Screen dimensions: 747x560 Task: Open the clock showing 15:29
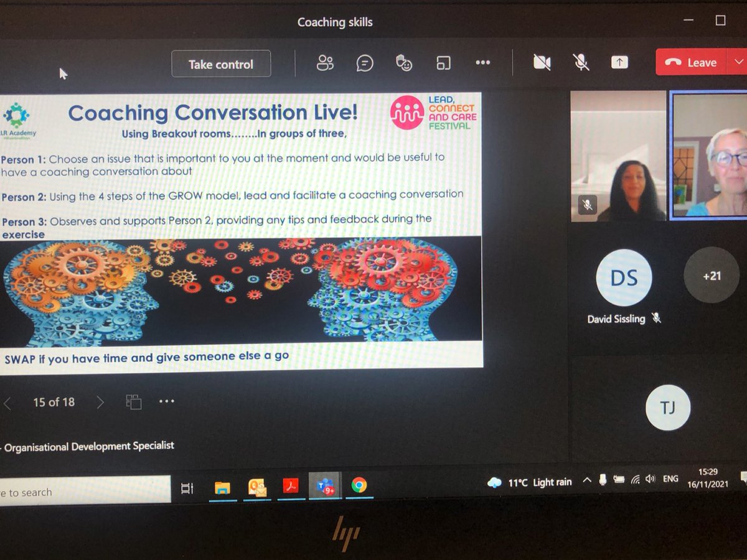point(708,478)
